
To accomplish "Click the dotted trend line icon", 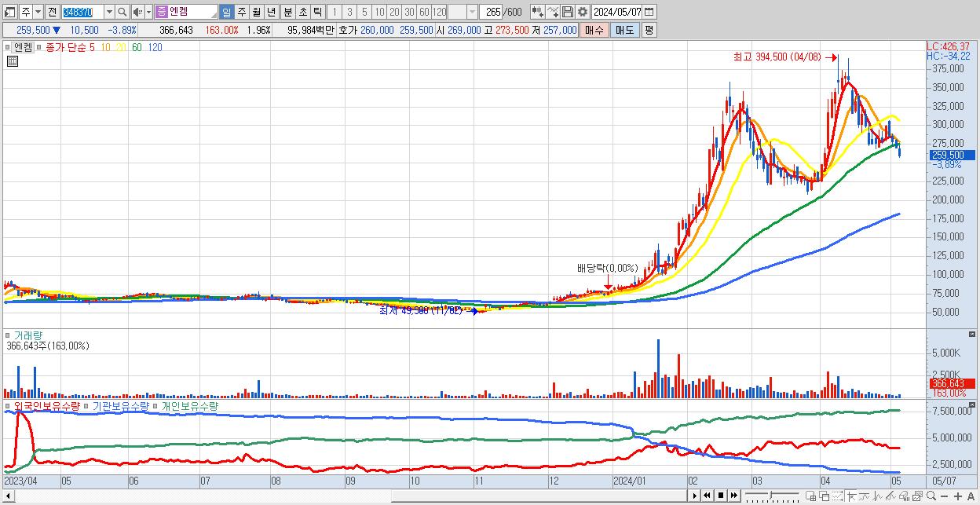I will tap(837, 496).
